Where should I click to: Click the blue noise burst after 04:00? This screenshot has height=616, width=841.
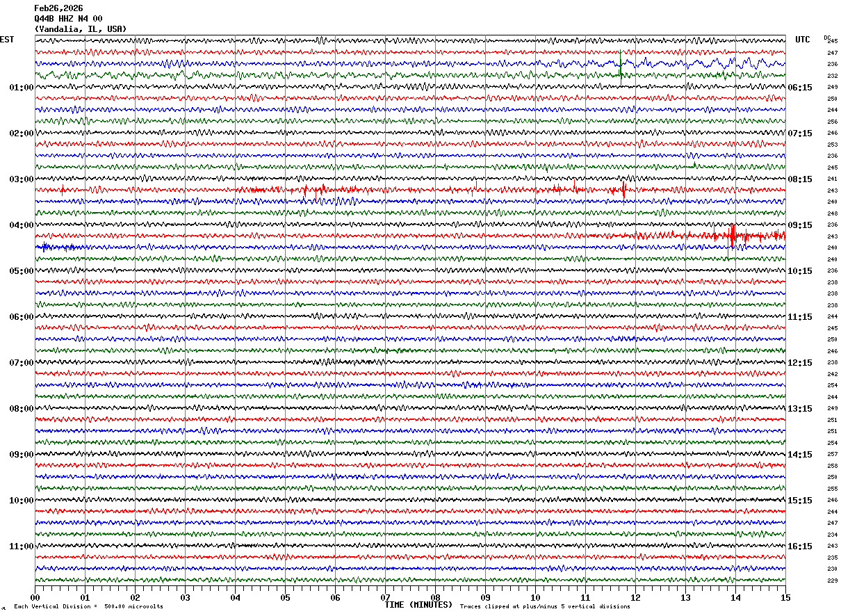pyautogui.click(x=59, y=247)
